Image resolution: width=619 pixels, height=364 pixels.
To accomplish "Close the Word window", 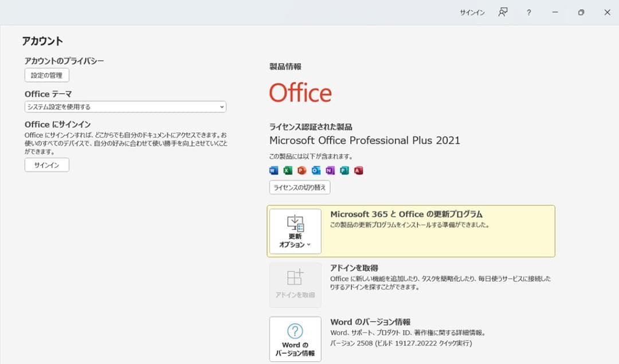I will [607, 13].
